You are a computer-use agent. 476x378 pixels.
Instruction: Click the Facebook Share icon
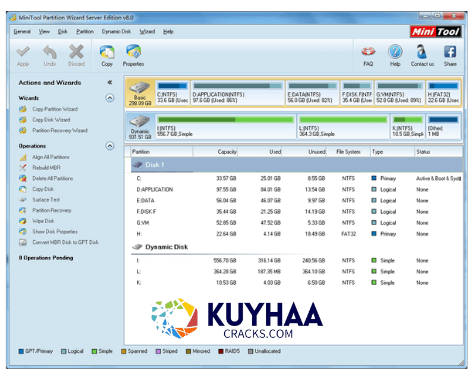click(x=450, y=52)
